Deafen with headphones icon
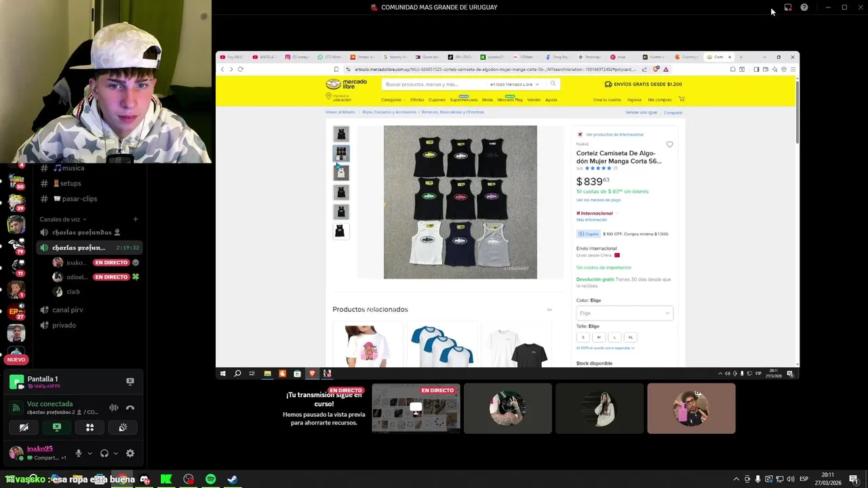868x488 pixels. (104, 453)
